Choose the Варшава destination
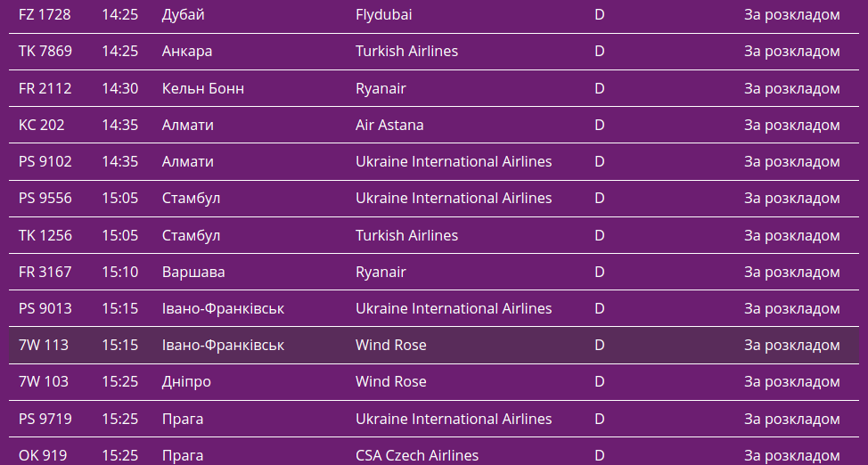 [193, 272]
